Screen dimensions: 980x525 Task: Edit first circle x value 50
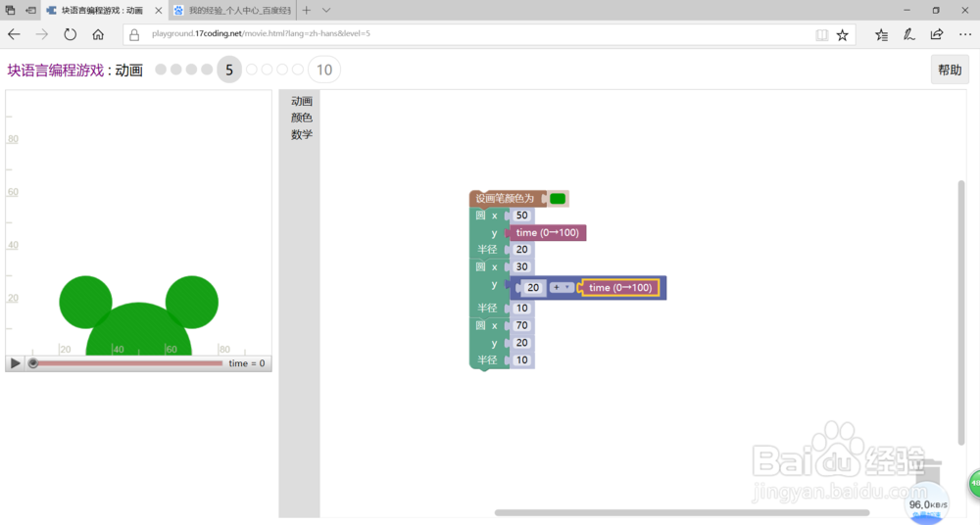coord(522,215)
